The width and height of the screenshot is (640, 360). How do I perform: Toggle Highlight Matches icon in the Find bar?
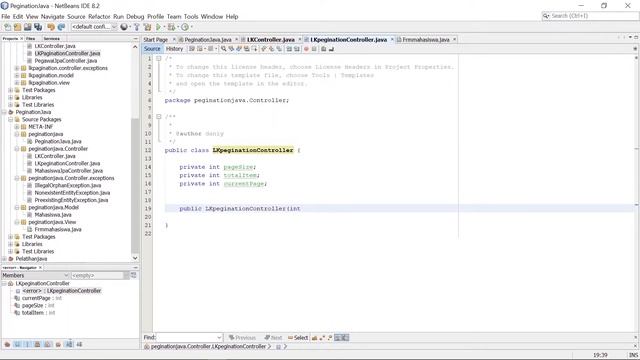[338, 338]
